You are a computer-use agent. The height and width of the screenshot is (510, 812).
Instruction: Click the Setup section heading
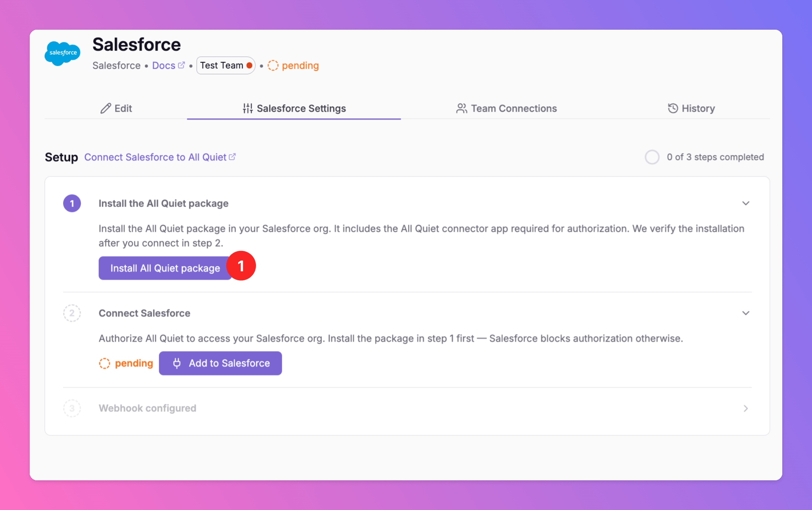point(61,157)
